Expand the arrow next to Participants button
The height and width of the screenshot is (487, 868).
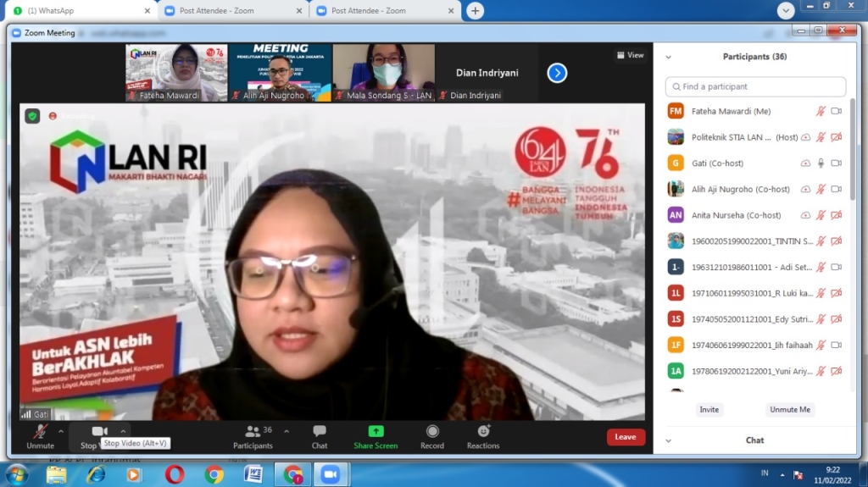coord(287,431)
